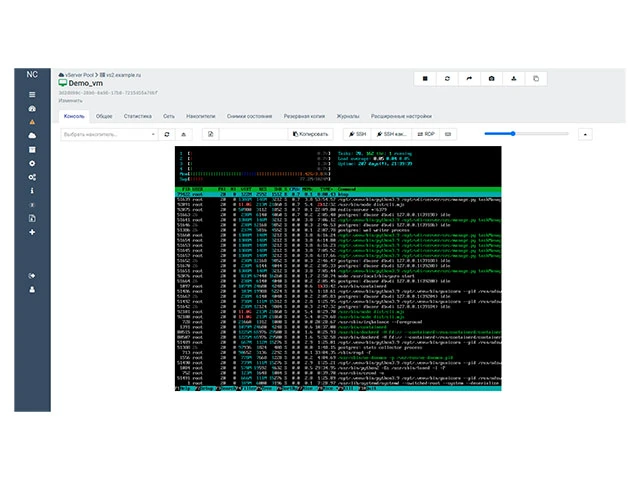Collapse the console panel with the up arrow
Screen dimensions: 640x480
[x=585, y=133]
